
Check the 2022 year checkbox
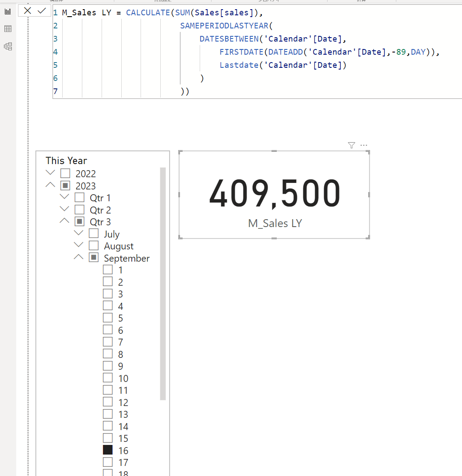[65, 173]
